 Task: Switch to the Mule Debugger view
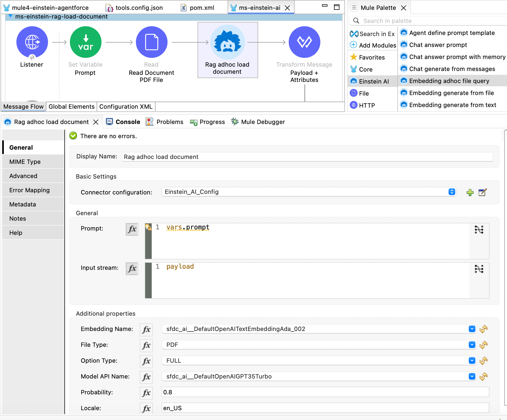(x=258, y=122)
